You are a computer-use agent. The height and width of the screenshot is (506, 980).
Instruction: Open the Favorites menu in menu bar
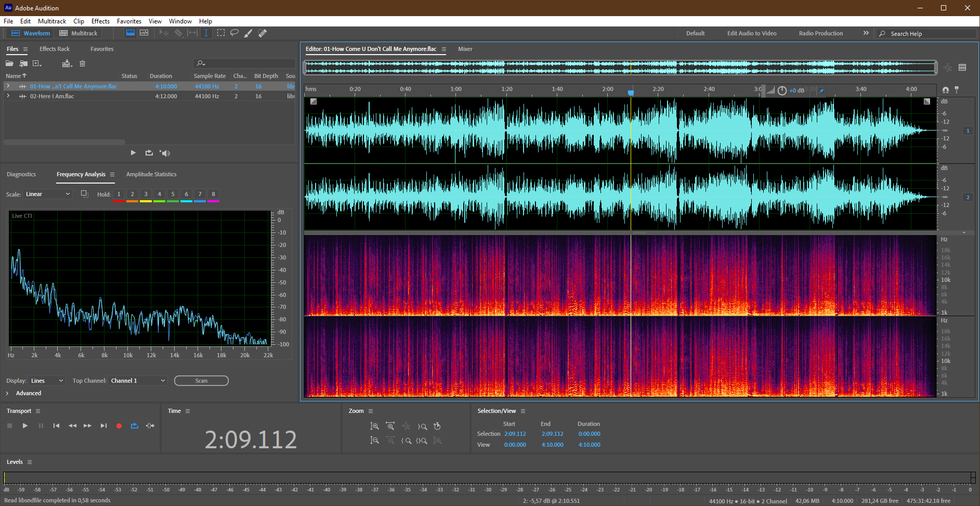click(129, 21)
